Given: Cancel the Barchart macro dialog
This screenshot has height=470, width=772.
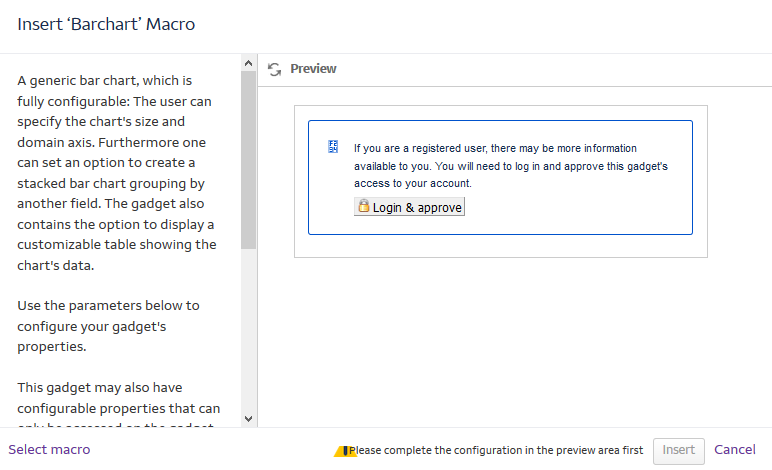Looking at the screenshot, I should pos(735,450).
